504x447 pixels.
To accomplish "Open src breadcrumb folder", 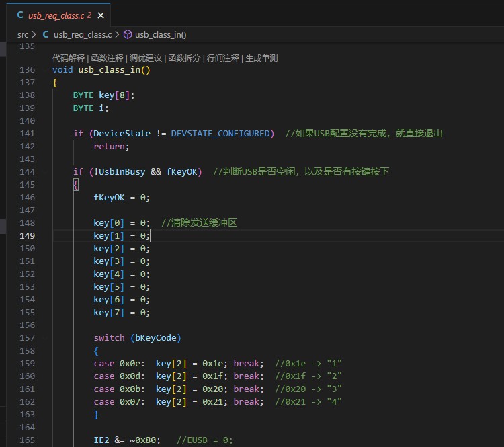I will point(23,35).
